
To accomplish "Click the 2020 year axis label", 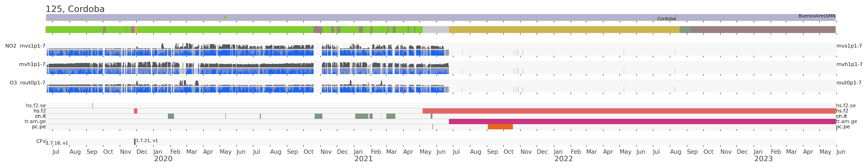I will (163, 159).
